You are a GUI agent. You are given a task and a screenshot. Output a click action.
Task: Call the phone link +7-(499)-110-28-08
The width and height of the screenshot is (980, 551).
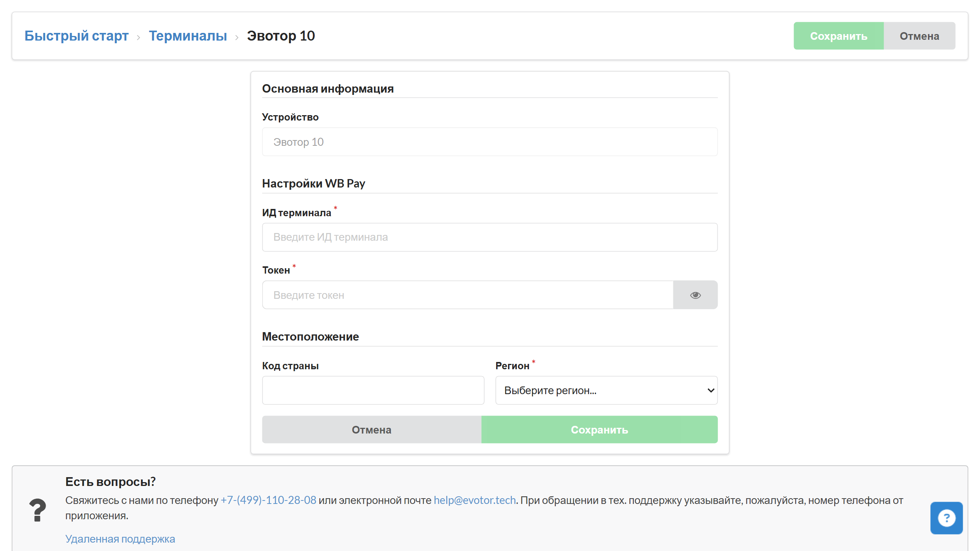coord(268,500)
